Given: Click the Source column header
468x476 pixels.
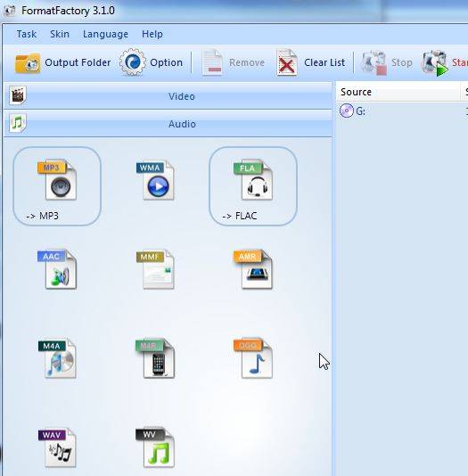Looking at the screenshot, I should [x=398, y=92].
